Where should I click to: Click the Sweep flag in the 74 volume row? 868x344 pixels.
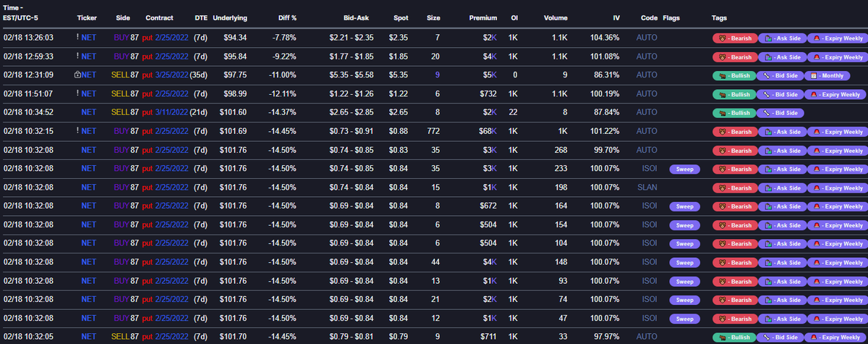[x=684, y=300]
